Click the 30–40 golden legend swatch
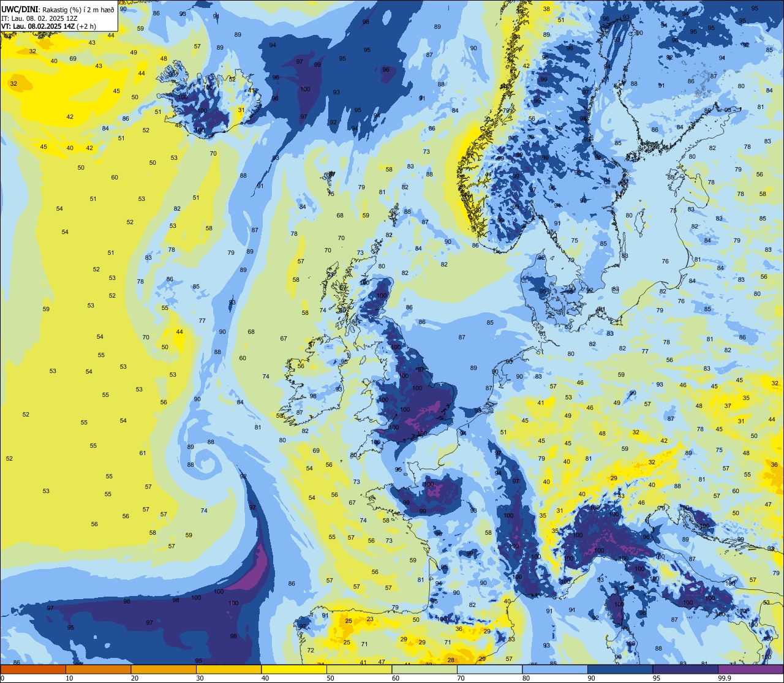 (x=228, y=669)
